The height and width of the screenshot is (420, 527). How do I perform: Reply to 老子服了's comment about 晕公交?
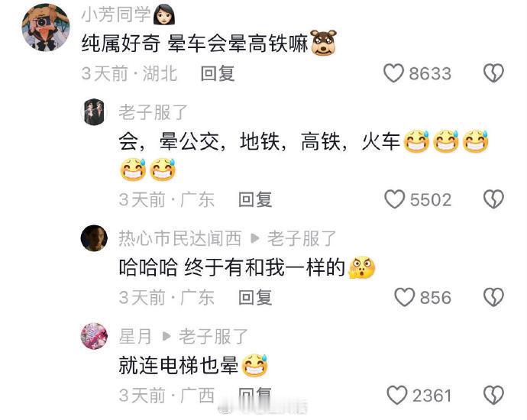(255, 200)
